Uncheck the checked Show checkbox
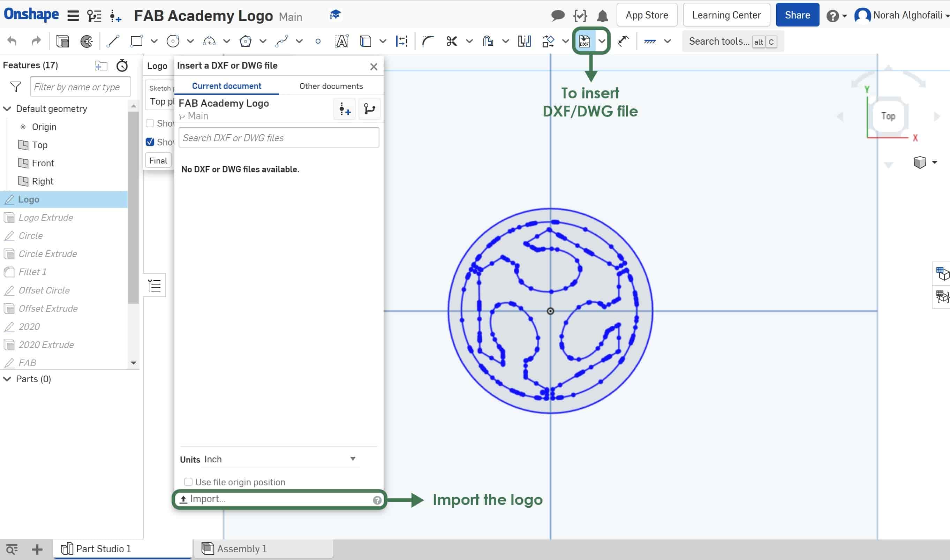The width and height of the screenshot is (950, 560). (x=150, y=142)
